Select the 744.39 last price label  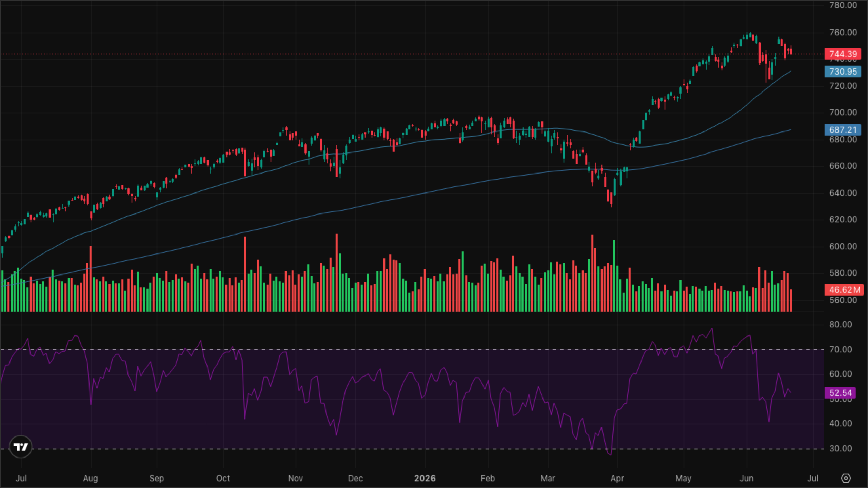click(x=843, y=54)
